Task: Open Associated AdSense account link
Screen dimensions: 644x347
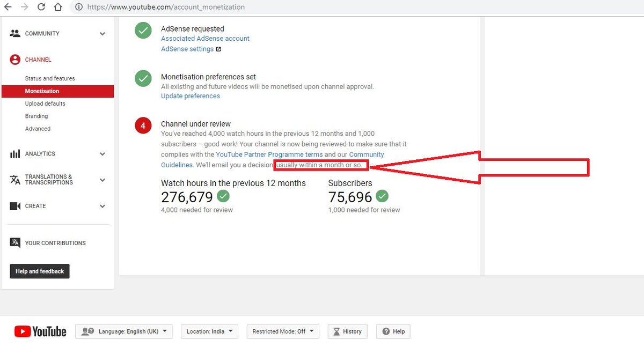Action: coord(205,39)
